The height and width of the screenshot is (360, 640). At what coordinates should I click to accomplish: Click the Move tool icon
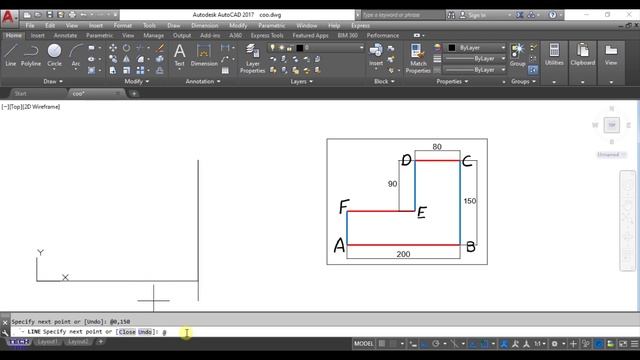pyautogui.click(x=113, y=48)
